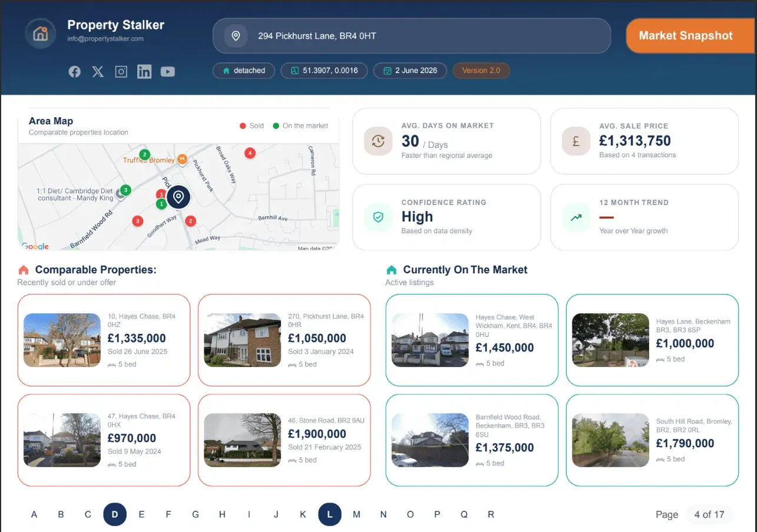Open the 46, Stone Road property photo

pos(242,440)
